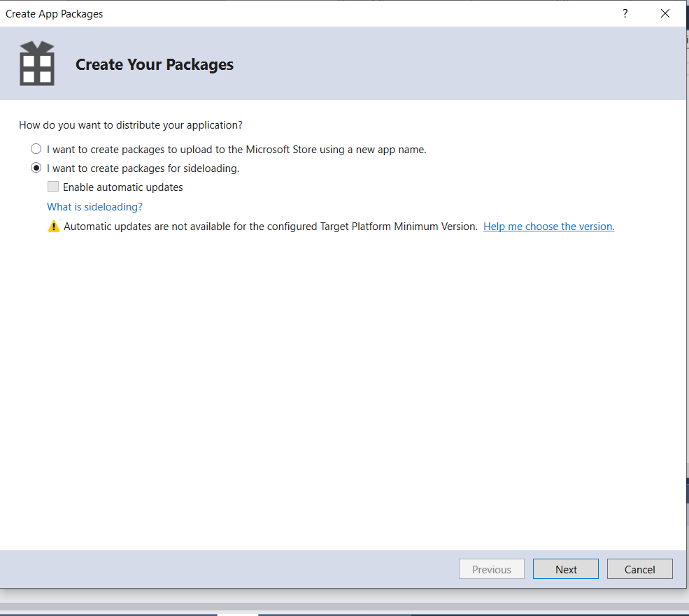Screen dimensions: 689x616
Task: Click the gift box package icon
Action: click(37, 63)
